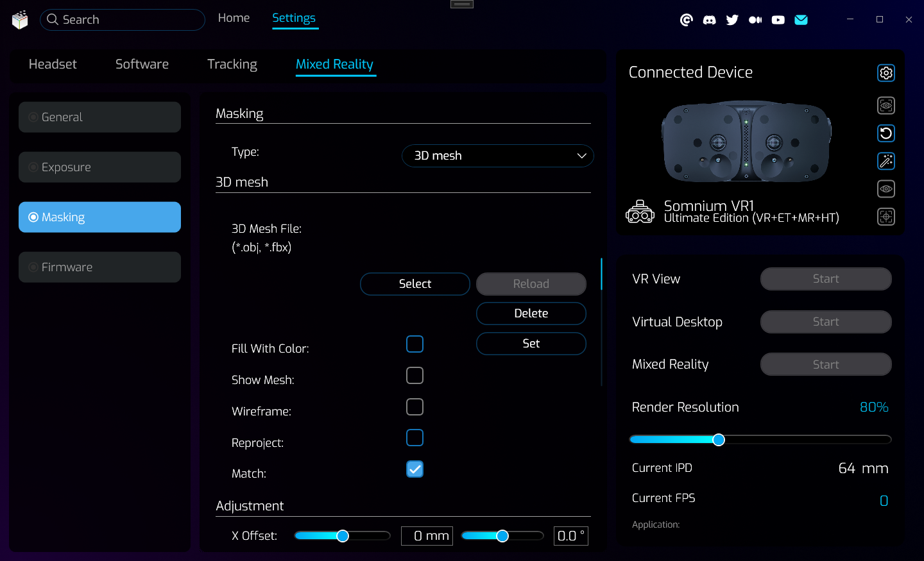Screen dimensions: 924x561
Task: Click the VR headset icon beside Somnium VR1
Action: 640,212
